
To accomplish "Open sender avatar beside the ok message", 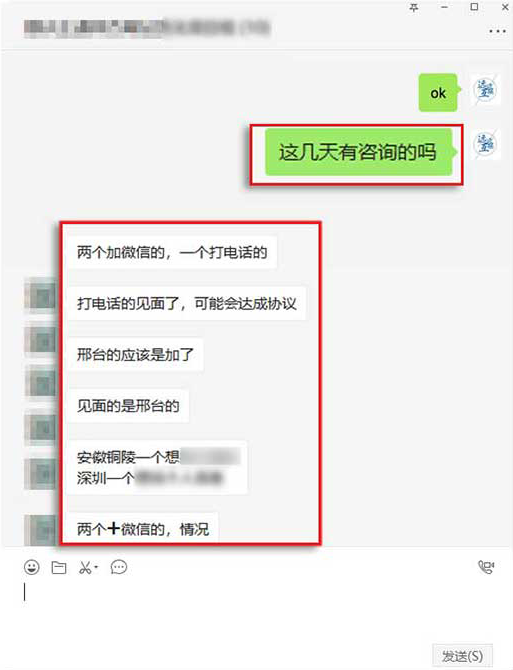I will 486,90.
